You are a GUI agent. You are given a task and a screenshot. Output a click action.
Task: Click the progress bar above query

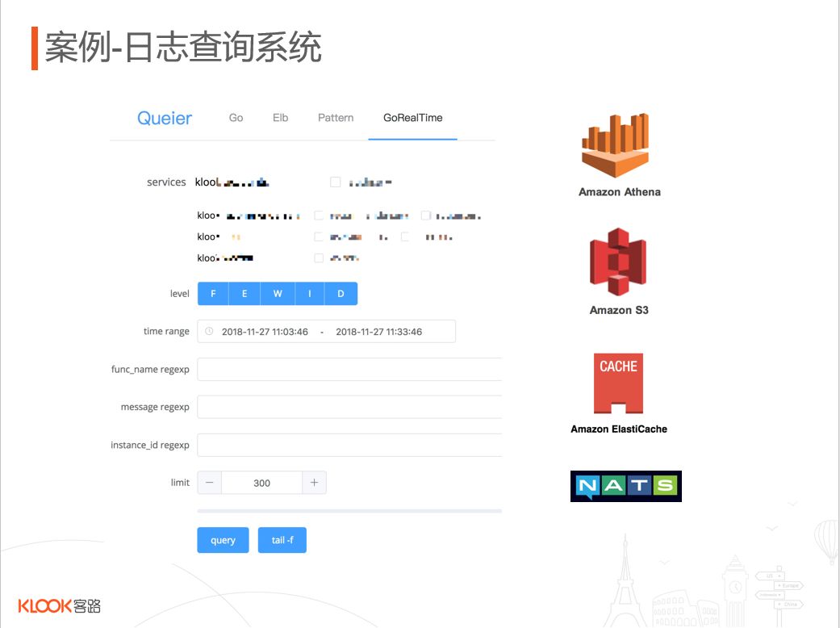[349, 511]
